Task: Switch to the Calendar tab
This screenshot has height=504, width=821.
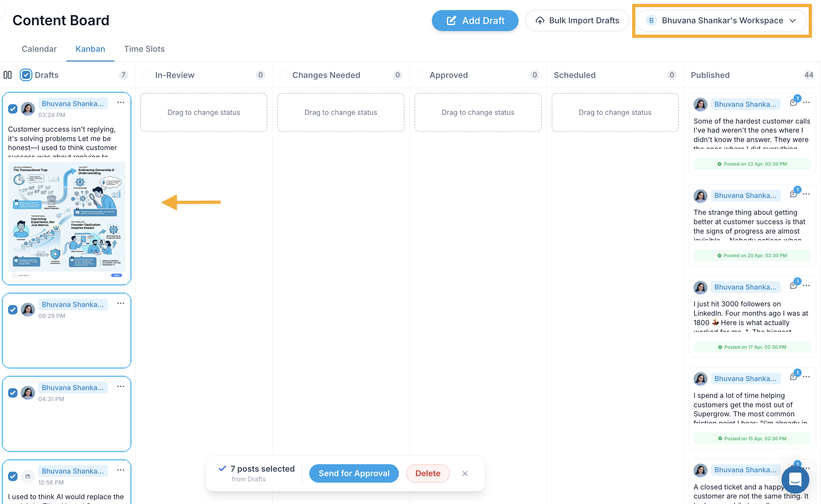Action: coord(39,49)
